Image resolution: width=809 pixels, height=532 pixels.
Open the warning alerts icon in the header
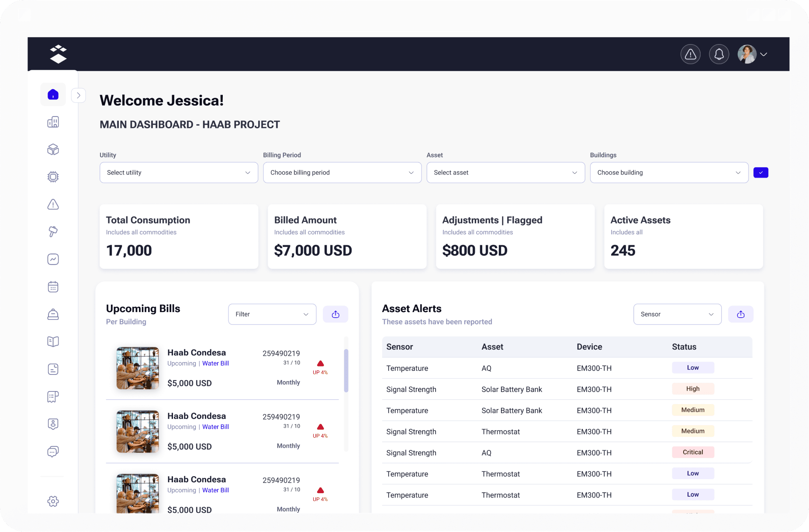pyautogui.click(x=690, y=55)
